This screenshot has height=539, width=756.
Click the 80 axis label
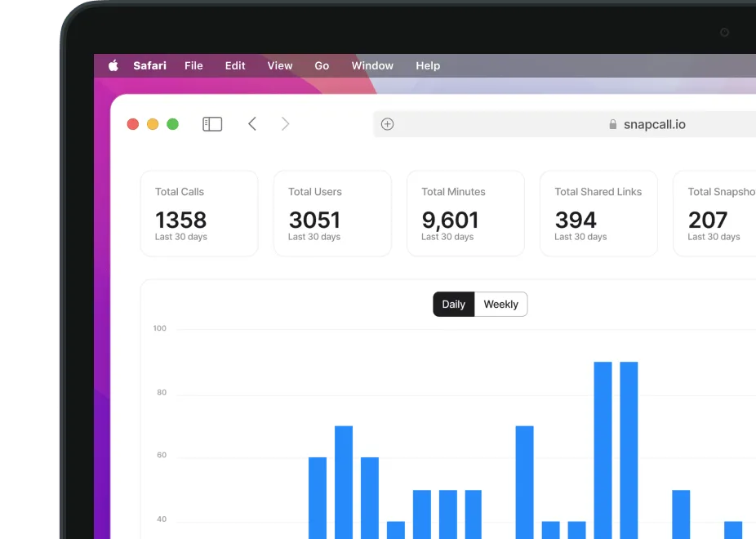(162, 393)
